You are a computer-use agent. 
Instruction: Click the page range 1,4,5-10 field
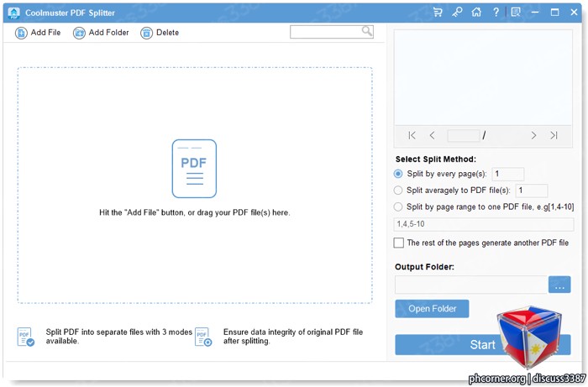(484, 224)
